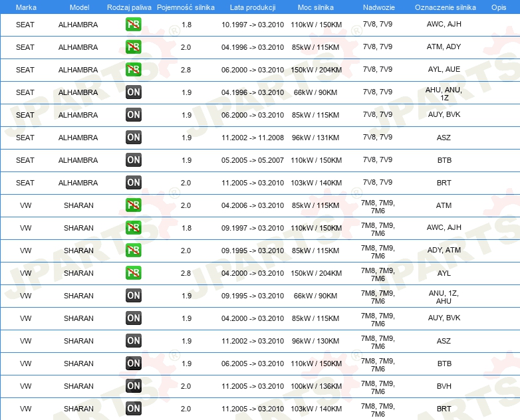Click production dates 09.1997 -> 03.2010

point(253,228)
